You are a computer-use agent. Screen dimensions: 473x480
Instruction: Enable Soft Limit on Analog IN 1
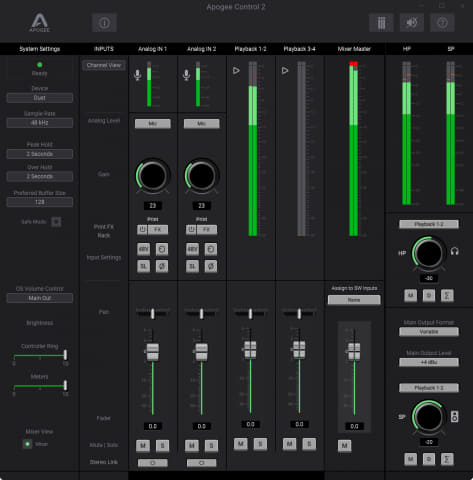click(144, 266)
